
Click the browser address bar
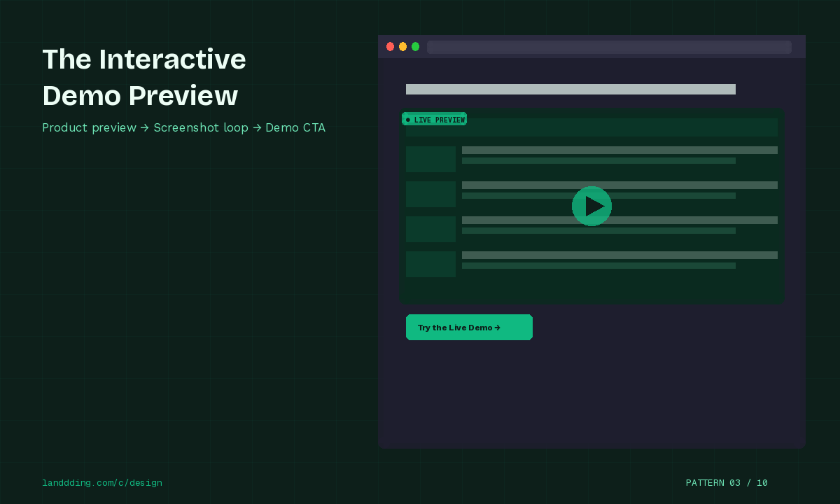pos(609,47)
